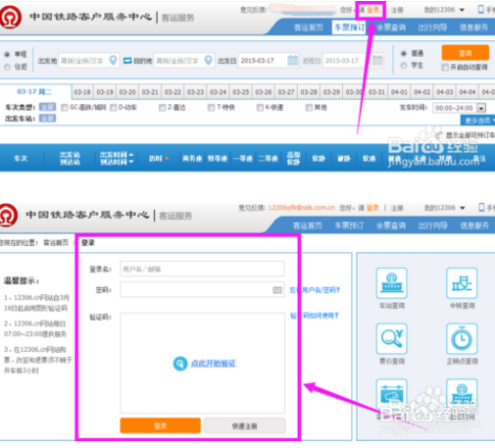Focus the 密码 password input
495x448 pixels.
[202, 289]
